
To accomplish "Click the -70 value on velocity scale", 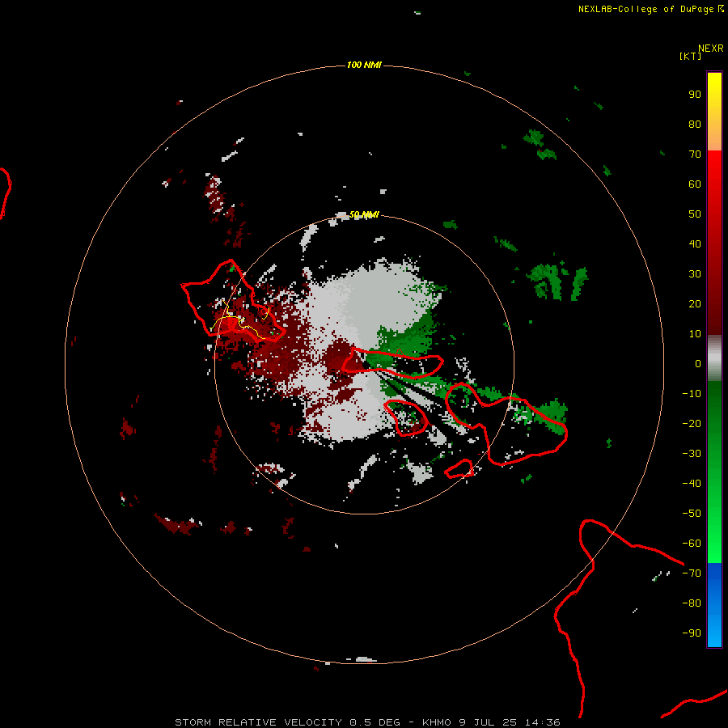I will click(692, 574).
